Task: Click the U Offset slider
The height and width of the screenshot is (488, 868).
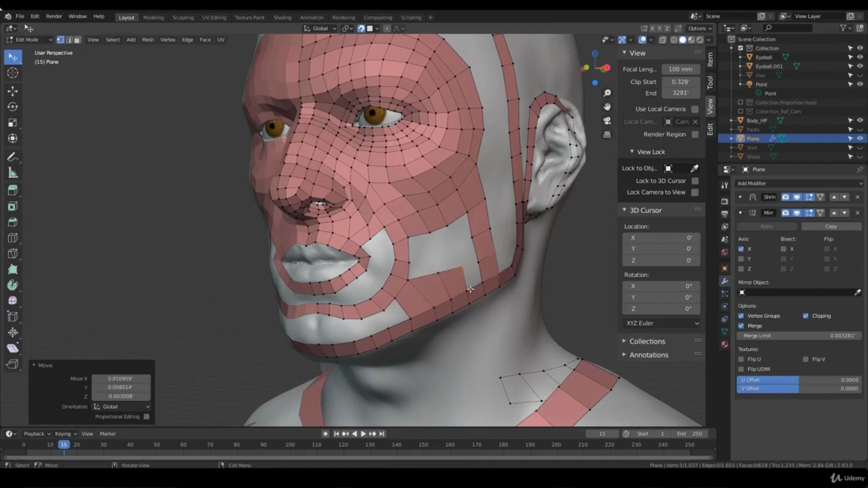Action: tap(799, 380)
